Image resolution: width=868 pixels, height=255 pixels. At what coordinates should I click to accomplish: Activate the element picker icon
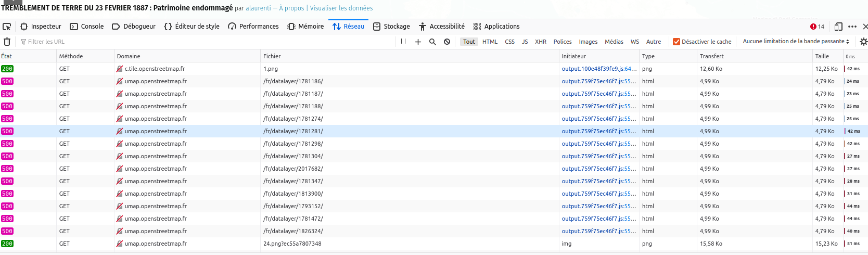[7, 27]
